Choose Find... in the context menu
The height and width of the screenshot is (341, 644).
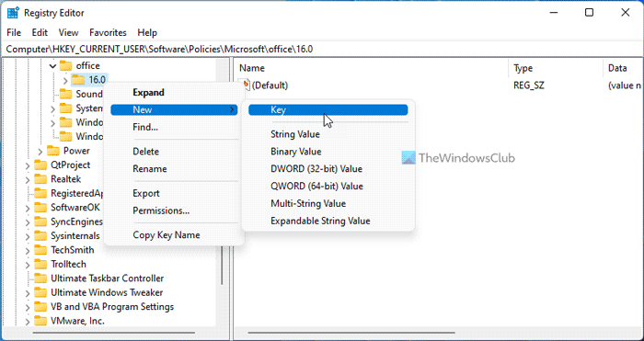click(x=174, y=127)
